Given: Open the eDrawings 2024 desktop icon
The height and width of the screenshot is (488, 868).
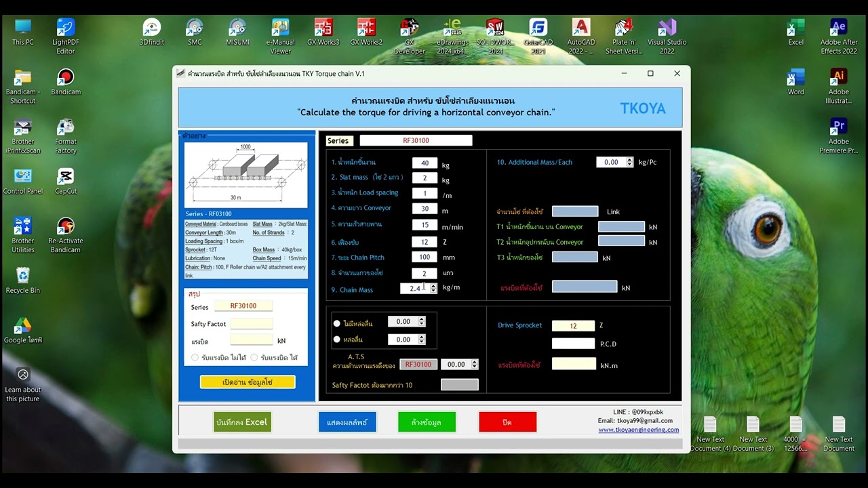Looking at the screenshot, I should point(452,36).
